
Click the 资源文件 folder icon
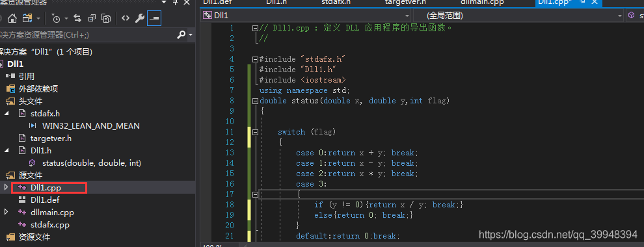(x=10, y=237)
